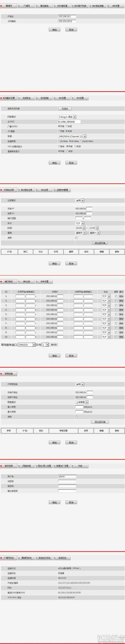The image size is (125, 644).
Task: Open the 恢复出厂设置 tab
Action: click(62, 466)
